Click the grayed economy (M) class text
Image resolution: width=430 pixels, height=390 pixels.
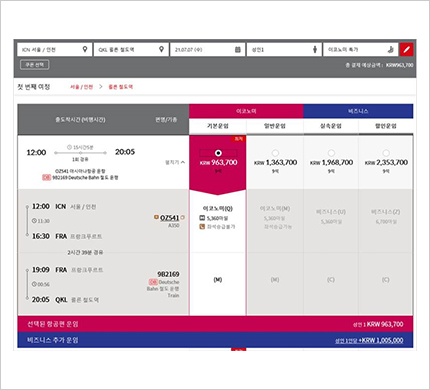point(275,208)
